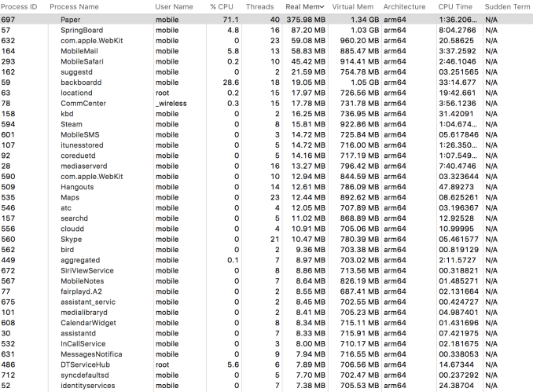This screenshot has height=392, width=533.
Task: Select the locationd process name
Action: pos(76,93)
